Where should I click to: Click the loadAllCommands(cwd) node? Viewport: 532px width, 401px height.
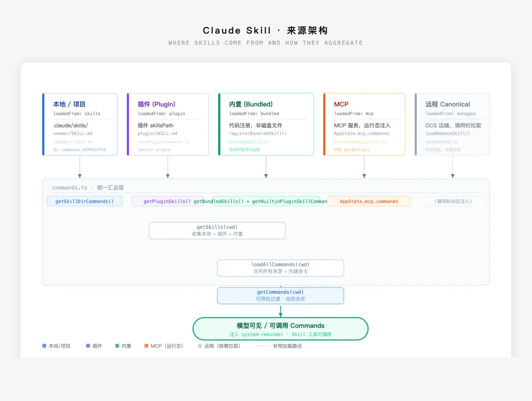(280, 268)
